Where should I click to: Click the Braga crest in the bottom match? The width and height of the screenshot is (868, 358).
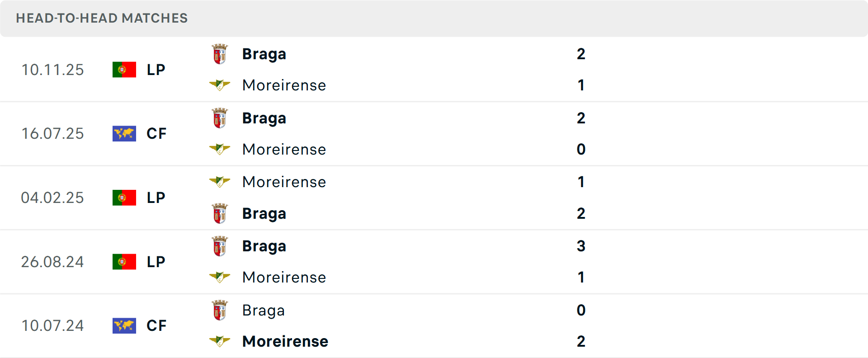click(220, 310)
